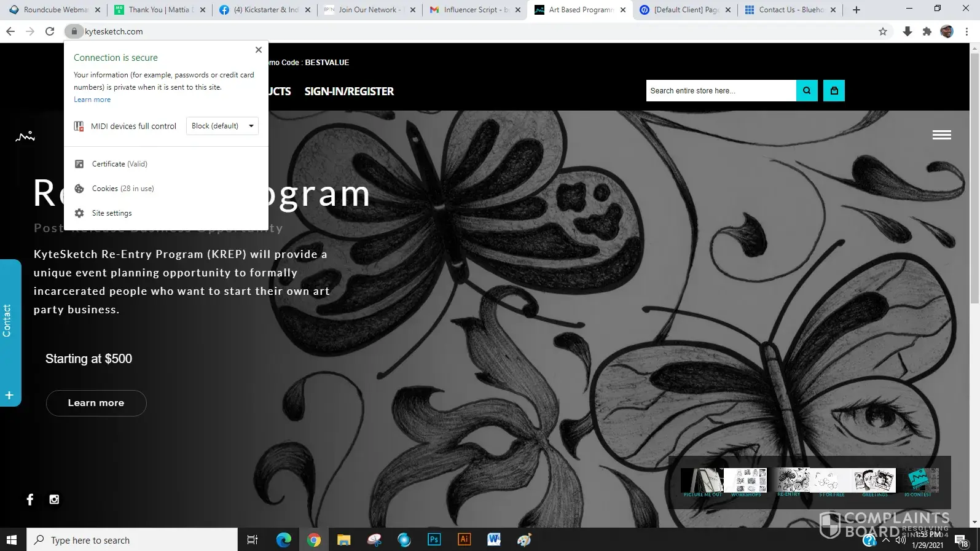
Task: Open File Explorer from the taskbar
Action: 344,540
